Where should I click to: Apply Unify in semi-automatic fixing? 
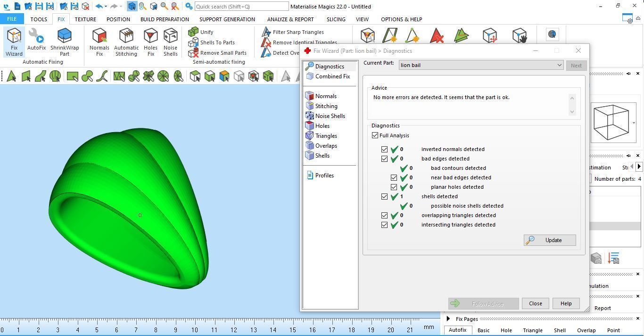pyautogui.click(x=201, y=32)
